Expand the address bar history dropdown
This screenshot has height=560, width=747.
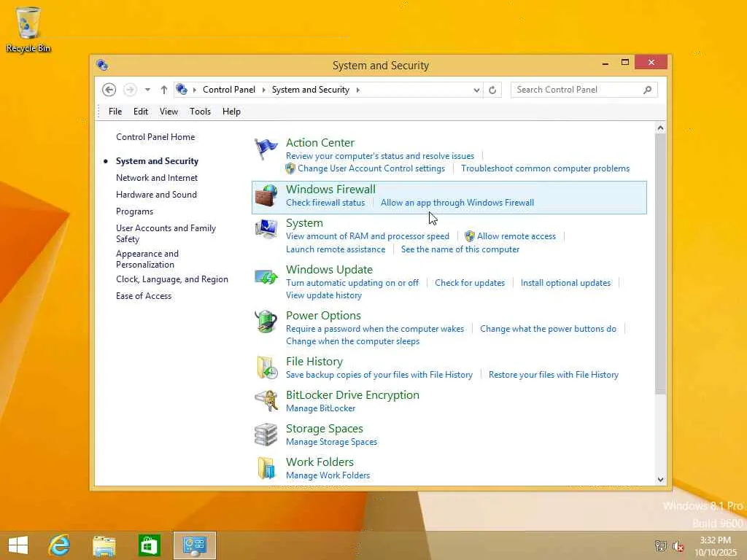click(476, 90)
